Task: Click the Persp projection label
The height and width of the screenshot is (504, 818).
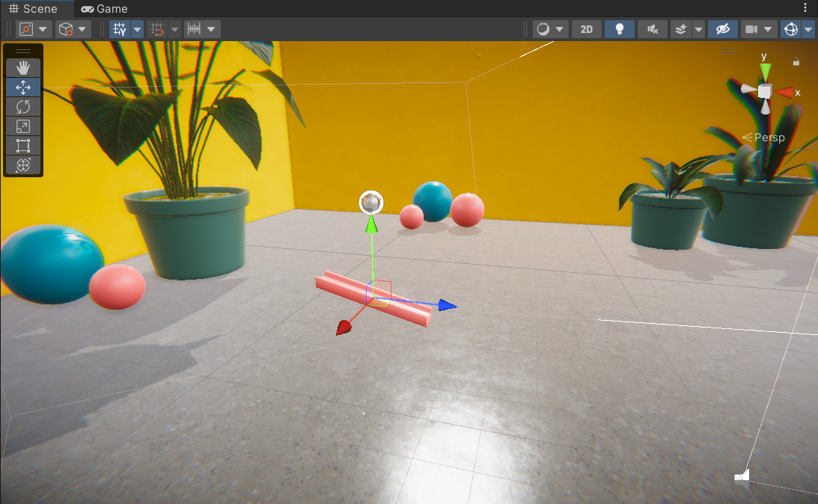Action: pos(767,138)
